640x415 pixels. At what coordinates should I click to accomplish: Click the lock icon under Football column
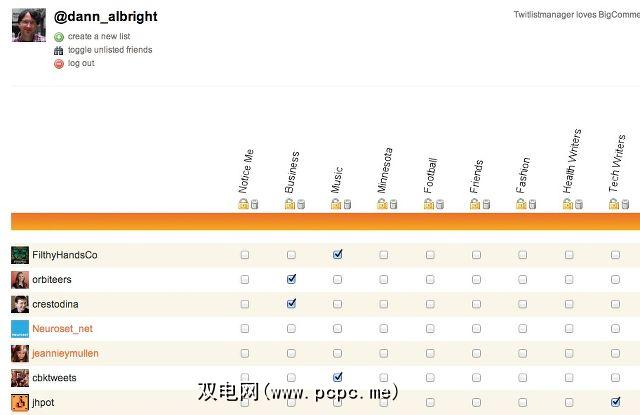click(x=428, y=204)
